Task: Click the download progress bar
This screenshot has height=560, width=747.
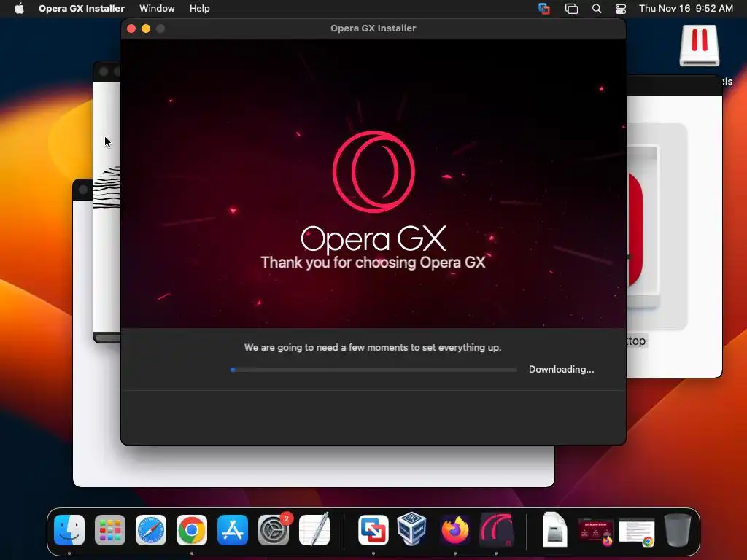Action: 373,370
